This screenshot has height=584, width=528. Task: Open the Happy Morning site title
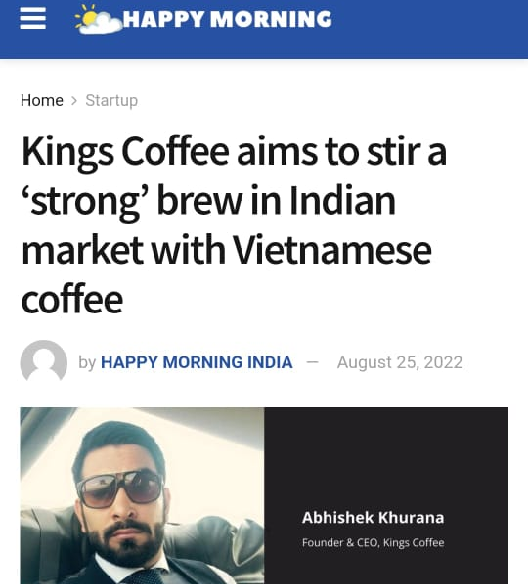(227, 19)
